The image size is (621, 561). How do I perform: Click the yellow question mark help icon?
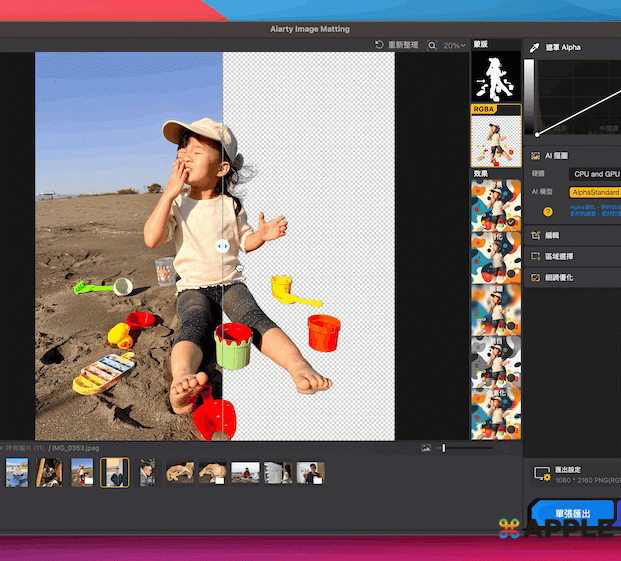click(x=547, y=211)
